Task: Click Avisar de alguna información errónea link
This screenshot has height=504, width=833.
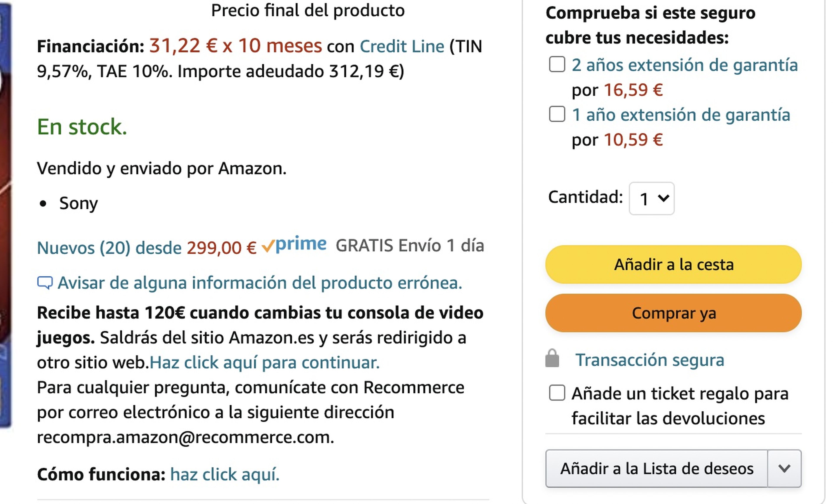Action: [x=260, y=283]
